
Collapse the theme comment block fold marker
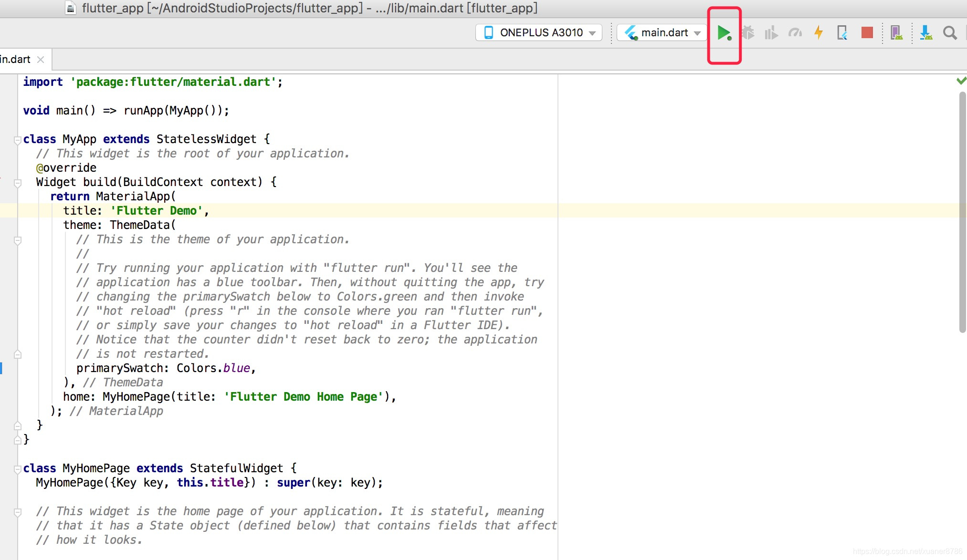point(18,240)
